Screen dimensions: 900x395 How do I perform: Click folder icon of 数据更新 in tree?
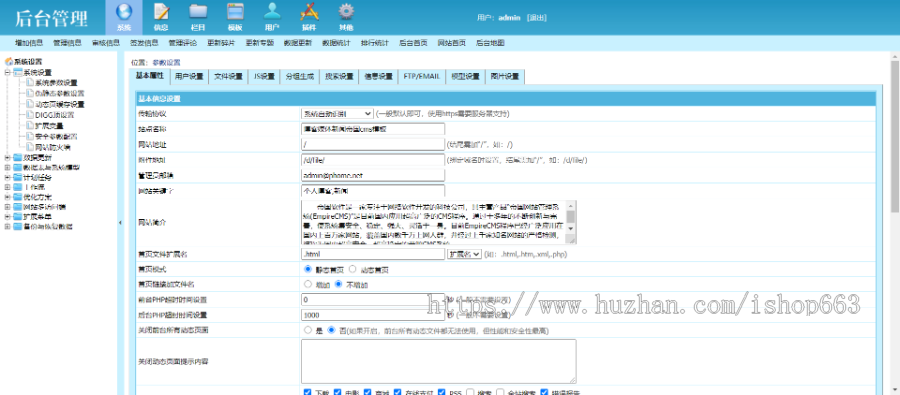pos(17,157)
